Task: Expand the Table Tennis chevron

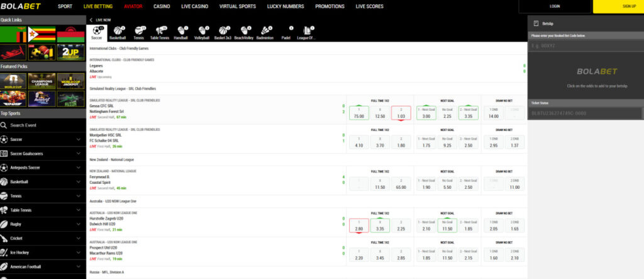Action: point(79,210)
